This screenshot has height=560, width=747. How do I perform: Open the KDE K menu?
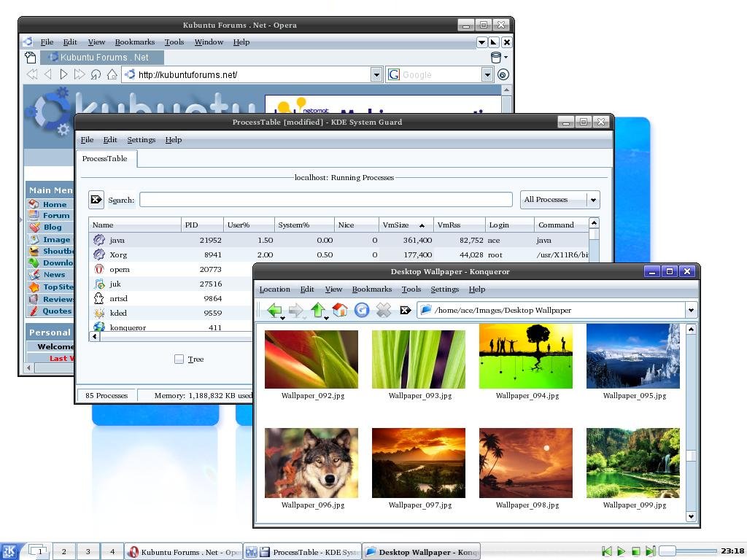[x=9, y=552]
